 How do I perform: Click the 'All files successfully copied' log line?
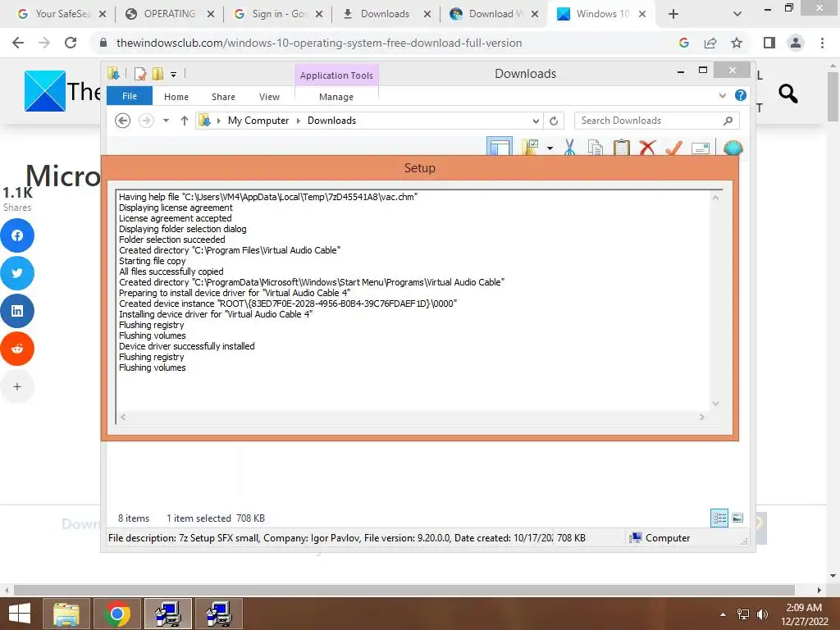coord(171,272)
